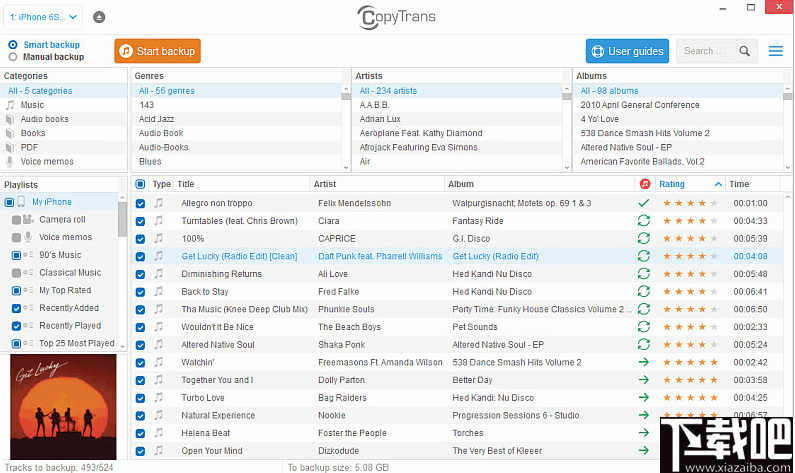Image resolution: width=795 pixels, height=473 pixels.
Task: Click the Start backup button
Action: (157, 51)
